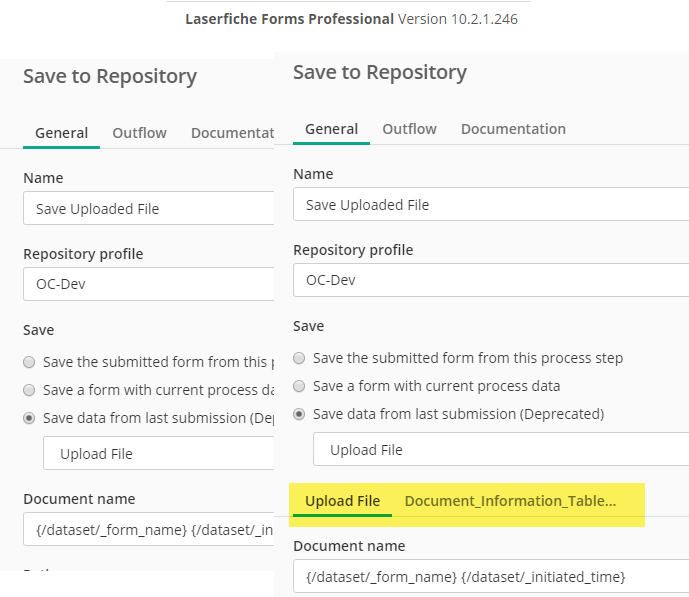
Task: Choose 'Save a form with current process data' in right panel
Action: point(300,386)
